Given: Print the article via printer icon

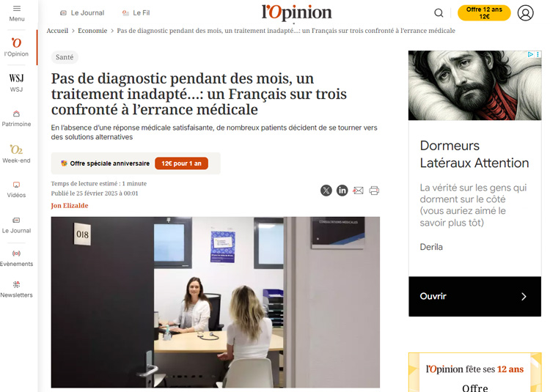Looking at the screenshot, I should point(374,191).
